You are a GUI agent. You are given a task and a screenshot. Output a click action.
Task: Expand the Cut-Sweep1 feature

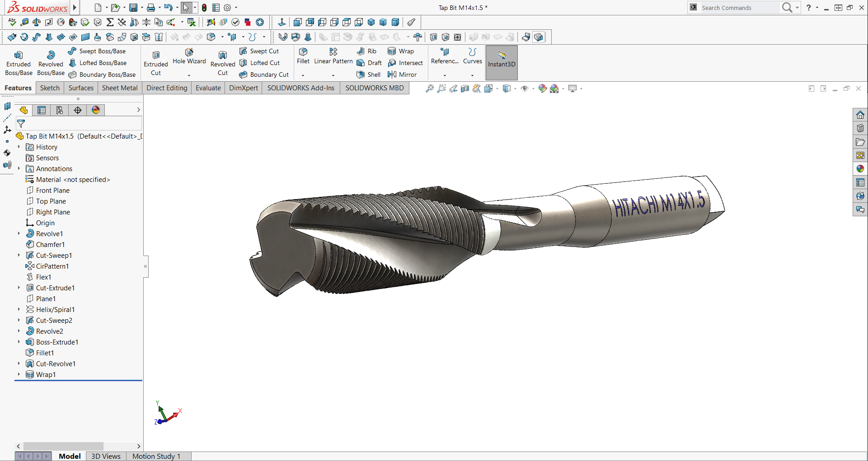pyautogui.click(x=19, y=255)
